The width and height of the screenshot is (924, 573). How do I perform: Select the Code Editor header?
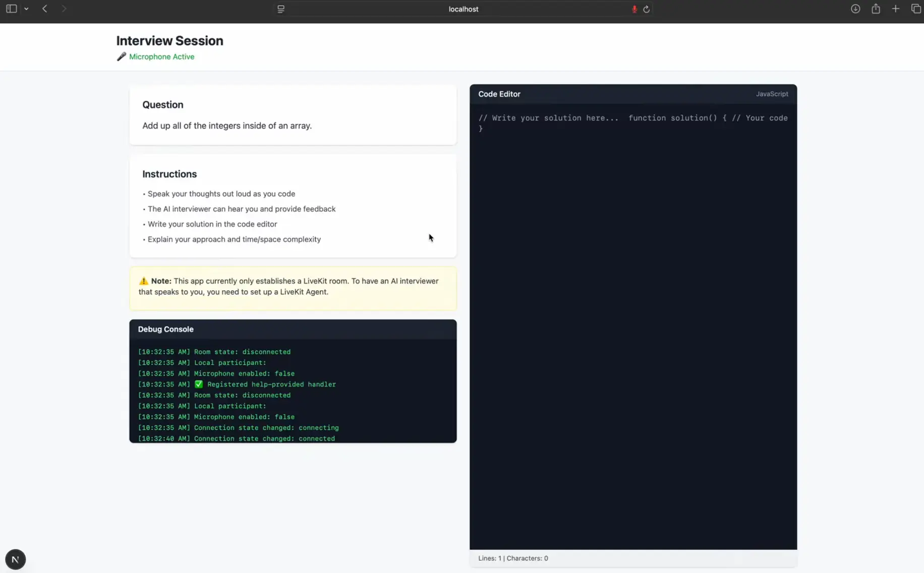point(499,94)
